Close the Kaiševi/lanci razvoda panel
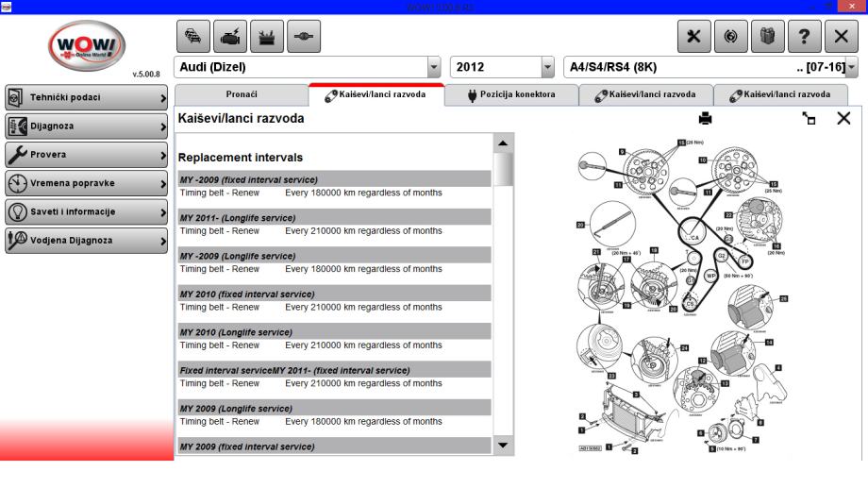The image size is (868, 488). 843,118
